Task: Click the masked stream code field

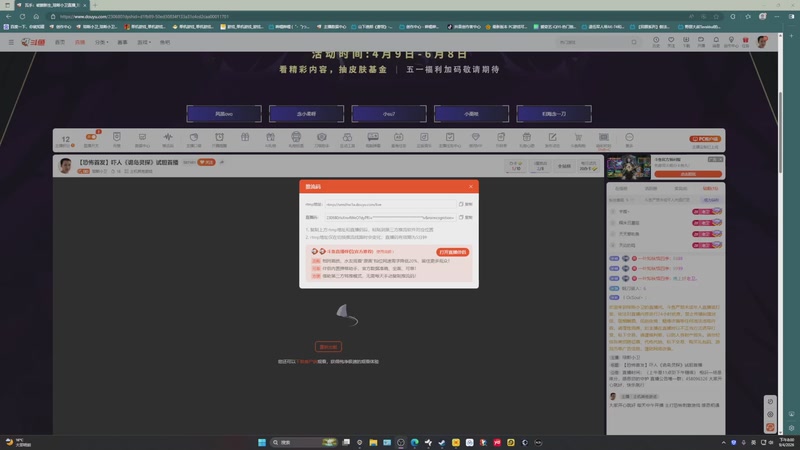Action: coord(390,217)
